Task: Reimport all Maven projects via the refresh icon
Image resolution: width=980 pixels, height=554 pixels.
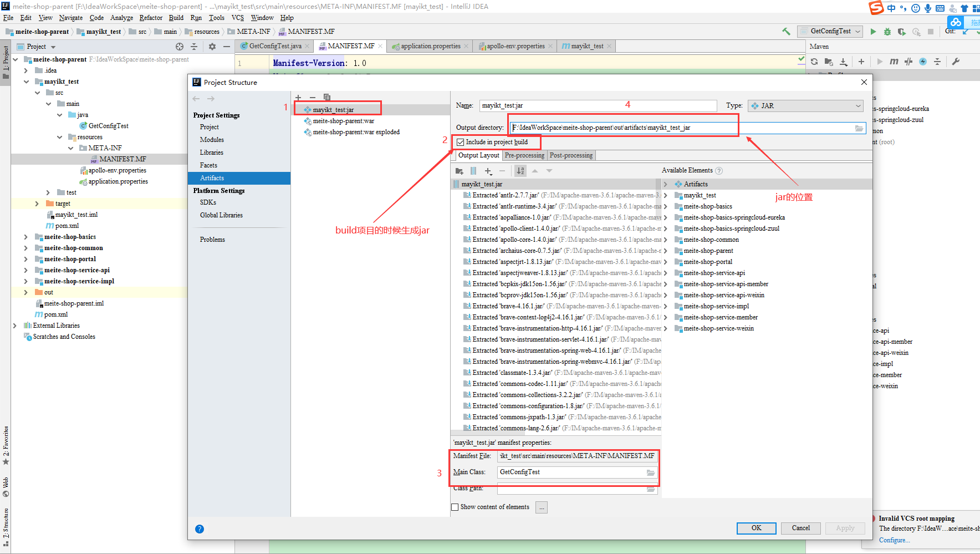Action: point(814,62)
